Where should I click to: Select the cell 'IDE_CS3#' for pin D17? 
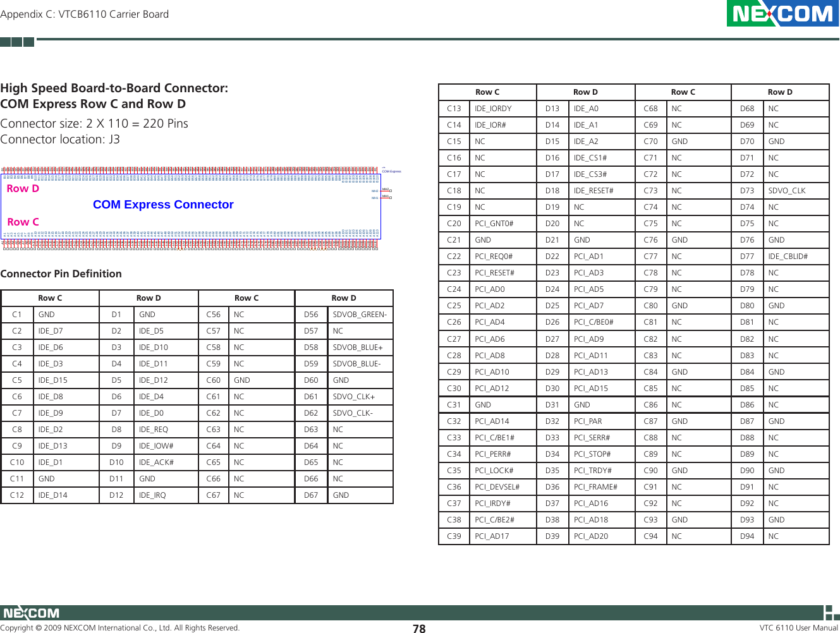[602, 174]
